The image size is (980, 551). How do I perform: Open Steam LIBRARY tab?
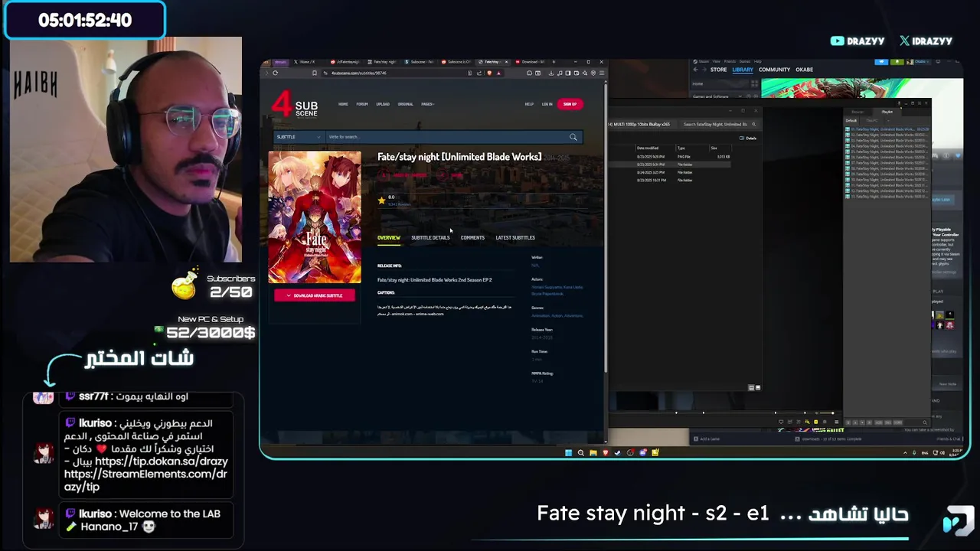(x=743, y=70)
